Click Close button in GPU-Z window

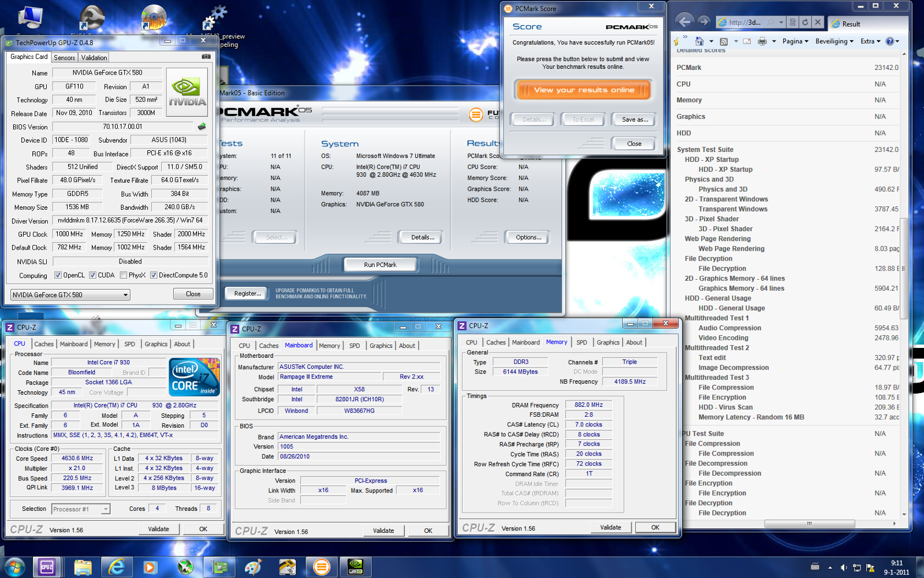pos(193,294)
